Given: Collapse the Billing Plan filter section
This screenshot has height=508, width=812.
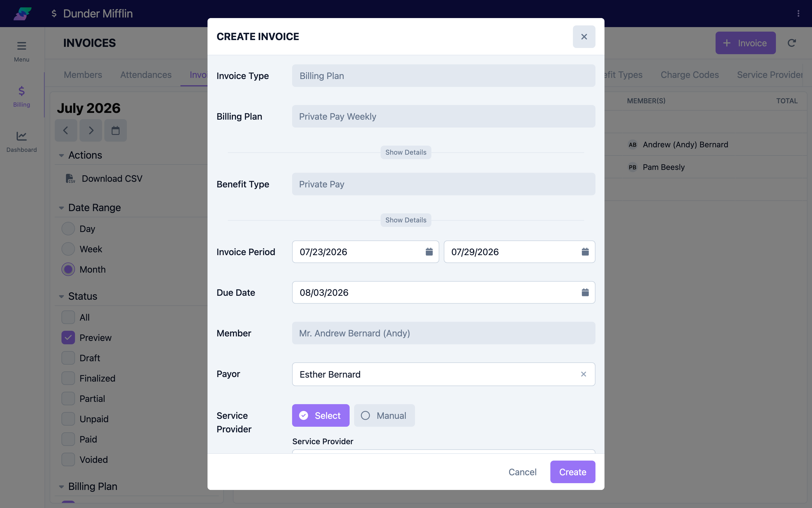Looking at the screenshot, I should [61, 487].
